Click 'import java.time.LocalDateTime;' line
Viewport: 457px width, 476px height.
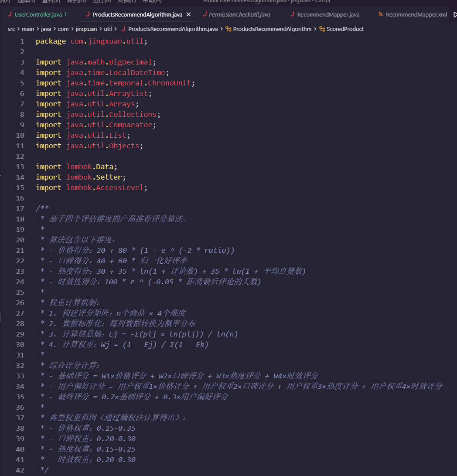point(102,72)
